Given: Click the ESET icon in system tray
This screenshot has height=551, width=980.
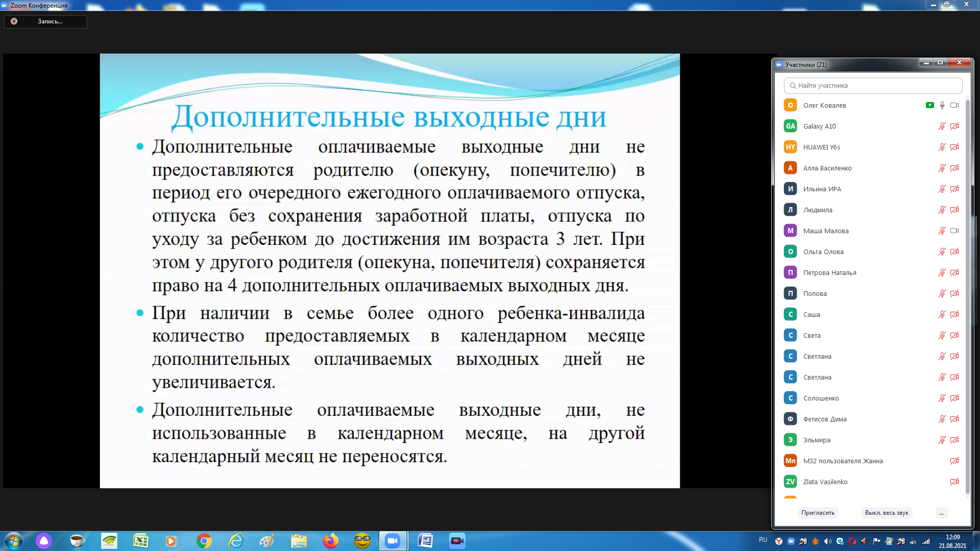Looking at the screenshot, I should [840, 541].
